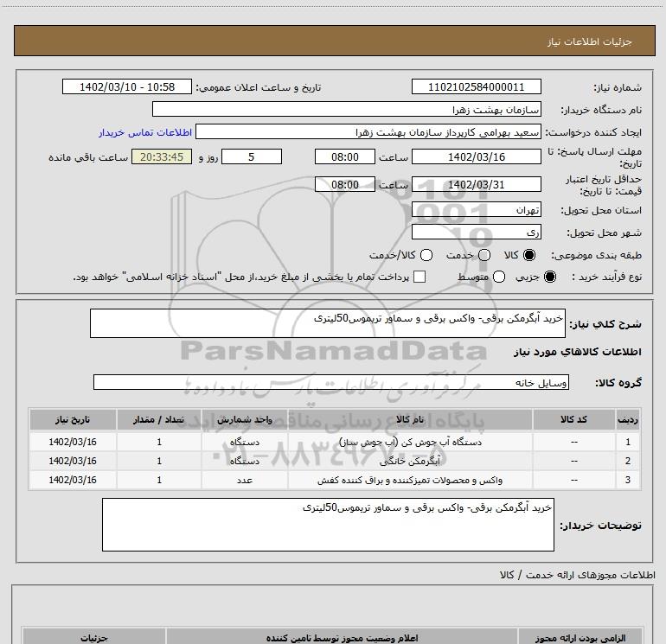Click the تاریخ نیاز column header
This screenshot has height=644, width=666.
point(73,419)
